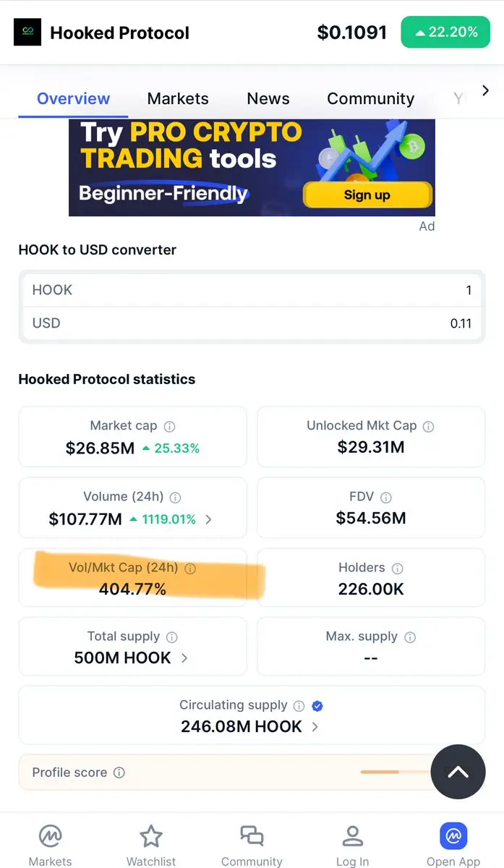The image size is (504, 868).
Task: Tap the Open App button
Action: [453, 845]
